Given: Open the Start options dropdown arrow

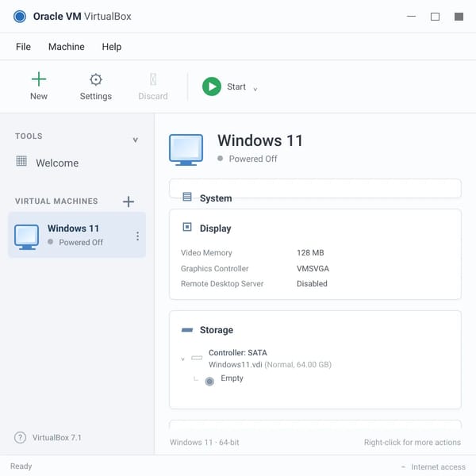Looking at the screenshot, I should tap(255, 89).
